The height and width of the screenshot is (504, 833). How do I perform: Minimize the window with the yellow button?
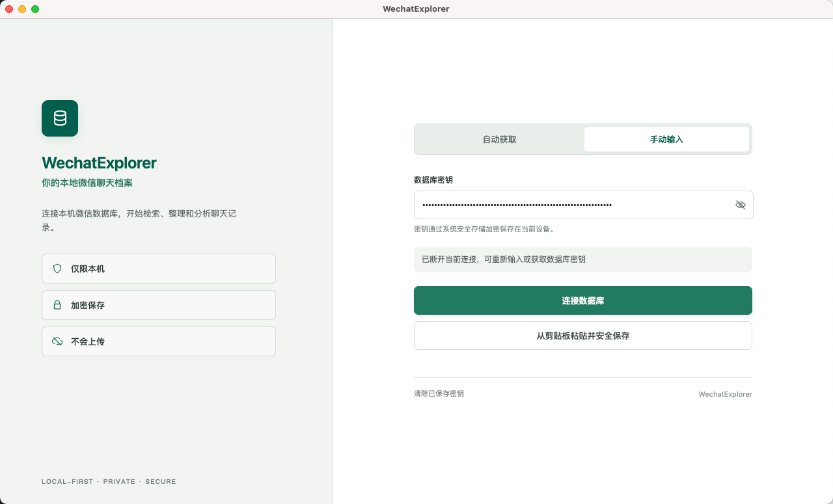coord(22,9)
